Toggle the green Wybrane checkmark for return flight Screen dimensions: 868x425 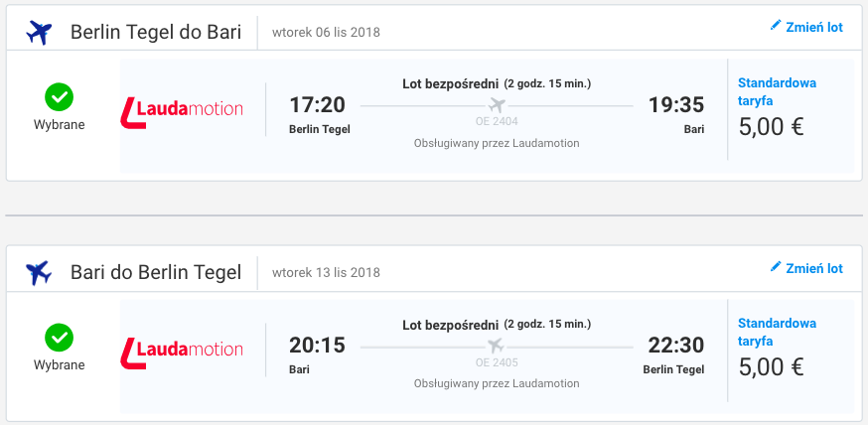59,338
